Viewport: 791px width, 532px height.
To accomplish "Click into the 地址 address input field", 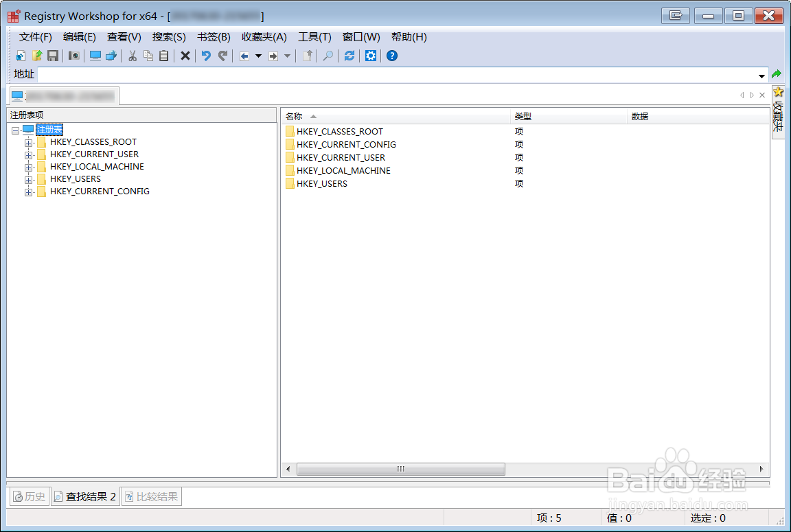I will coord(398,75).
